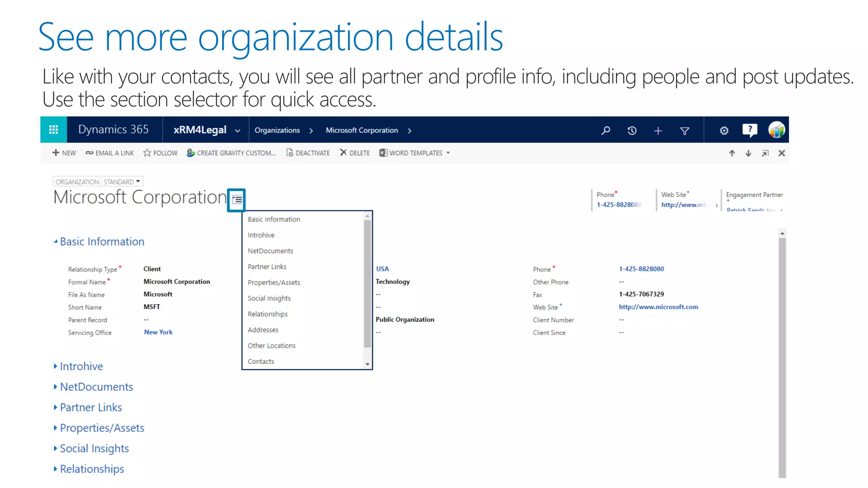Close the record with X icon
Viewport: 868px width, 488px height.
[x=782, y=153]
